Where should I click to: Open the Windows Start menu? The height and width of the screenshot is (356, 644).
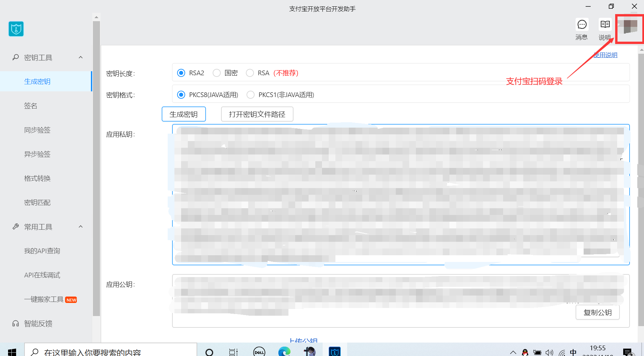(x=12, y=352)
